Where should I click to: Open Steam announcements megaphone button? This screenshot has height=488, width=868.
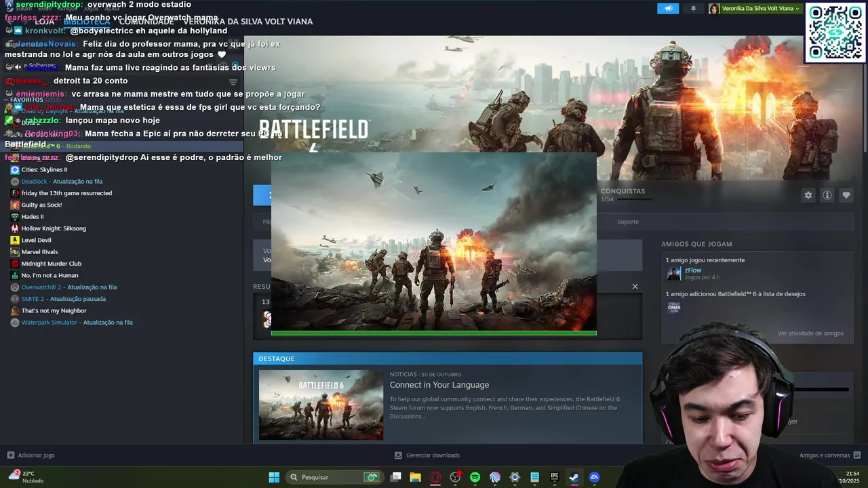[668, 9]
